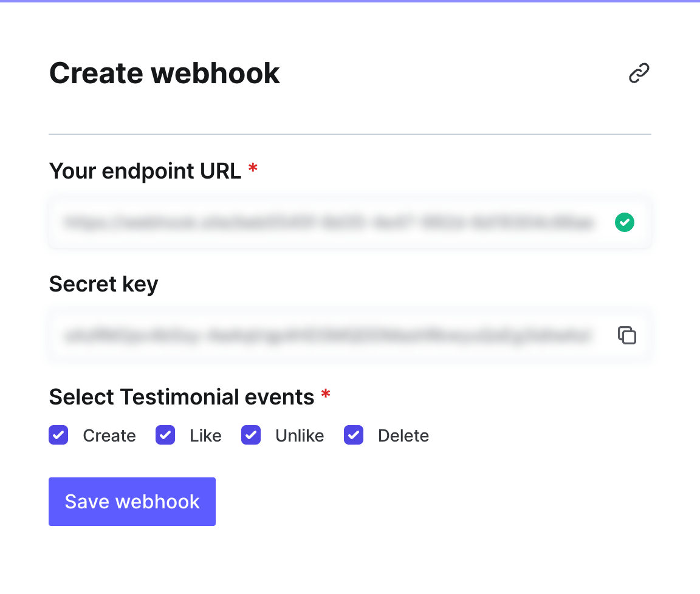700x594 pixels.
Task: Click the Your endpoint URL label
Action: tap(145, 171)
